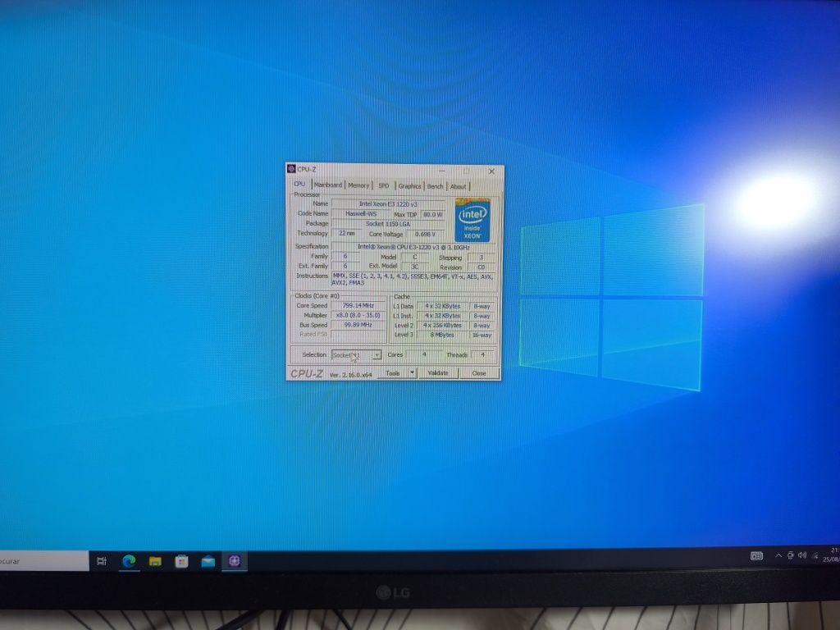Image resolution: width=840 pixels, height=630 pixels.
Task: Click the CPU-Z taskbar icon
Action: (x=235, y=560)
